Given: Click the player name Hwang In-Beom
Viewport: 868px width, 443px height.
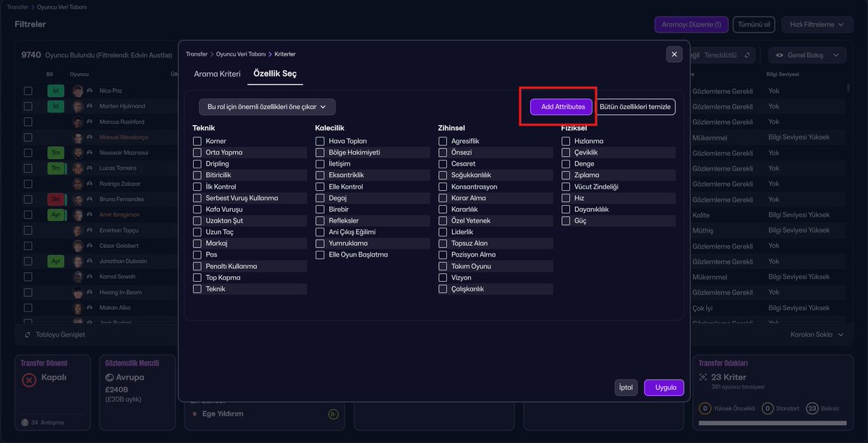Looking at the screenshot, I should point(120,292).
